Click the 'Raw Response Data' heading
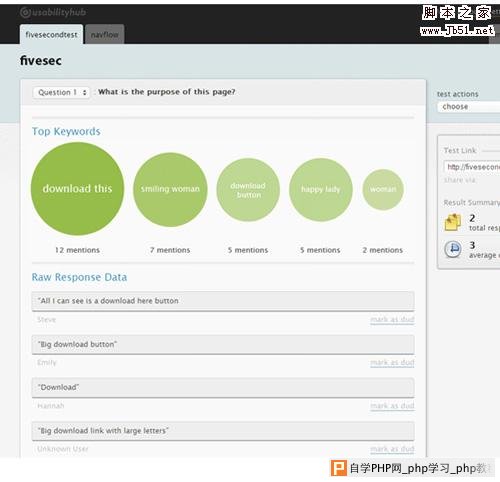This screenshot has width=500, height=482. (79, 277)
